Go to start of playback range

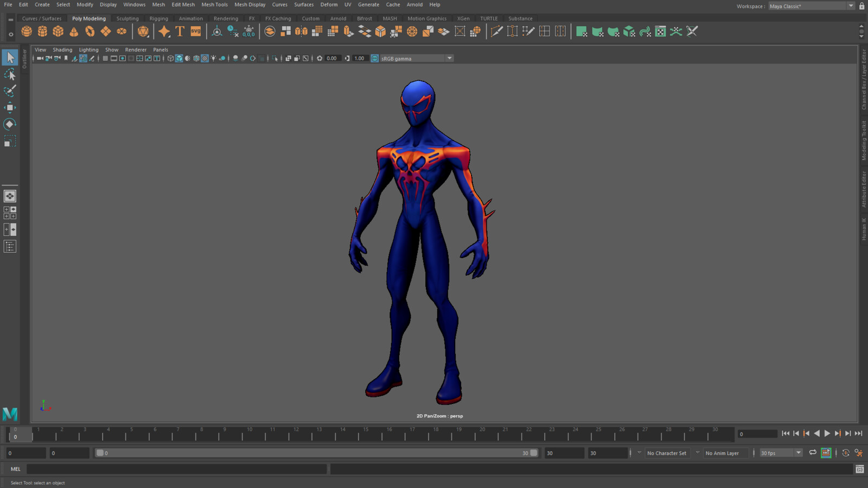(786, 433)
